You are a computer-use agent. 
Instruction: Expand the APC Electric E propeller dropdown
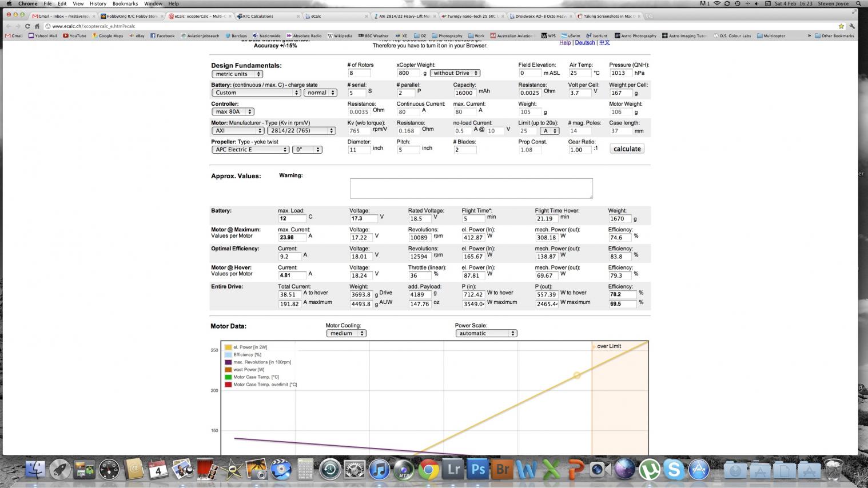click(250, 150)
